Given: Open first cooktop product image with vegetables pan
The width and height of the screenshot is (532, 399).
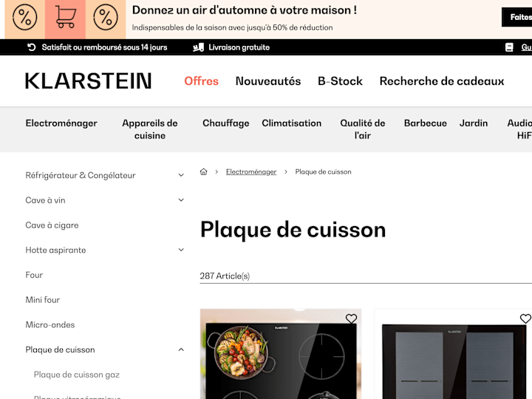Looking at the screenshot, I should pos(281,354).
